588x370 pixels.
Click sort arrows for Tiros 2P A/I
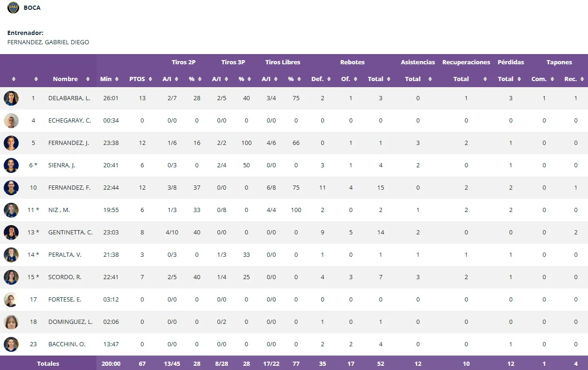pyautogui.click(x=176, y=79)
